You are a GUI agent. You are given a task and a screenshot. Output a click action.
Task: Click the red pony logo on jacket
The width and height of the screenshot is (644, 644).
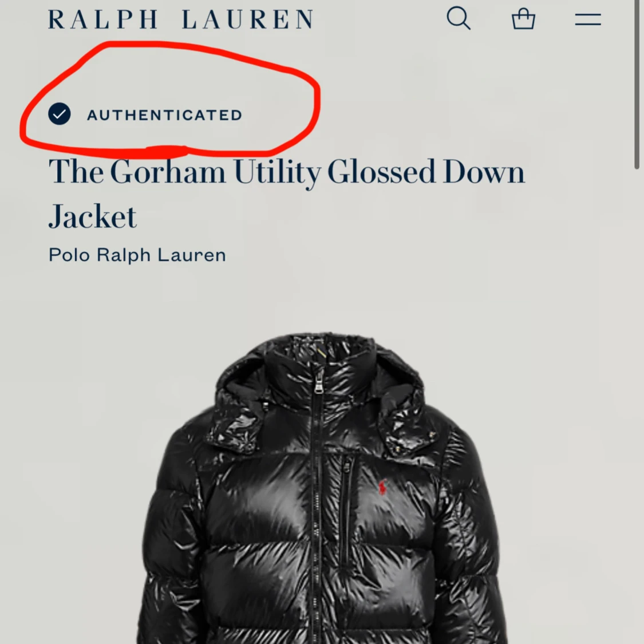click(382, 487)
